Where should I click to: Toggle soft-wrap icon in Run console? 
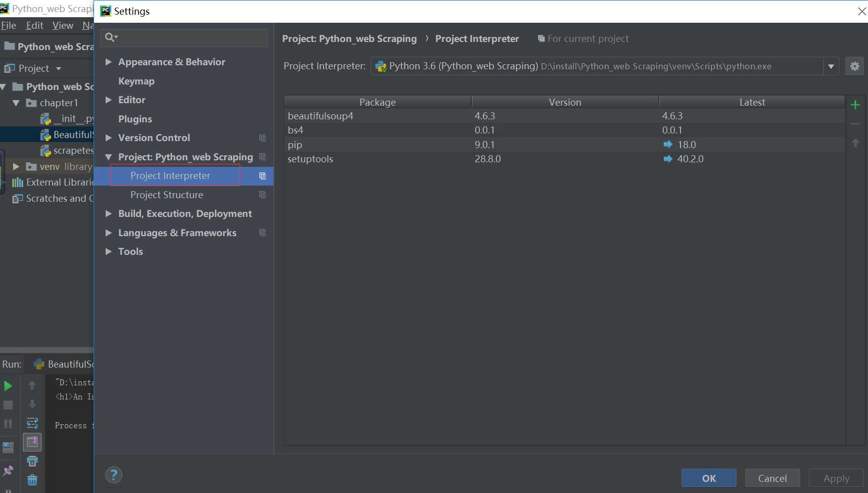click(32, 423)
